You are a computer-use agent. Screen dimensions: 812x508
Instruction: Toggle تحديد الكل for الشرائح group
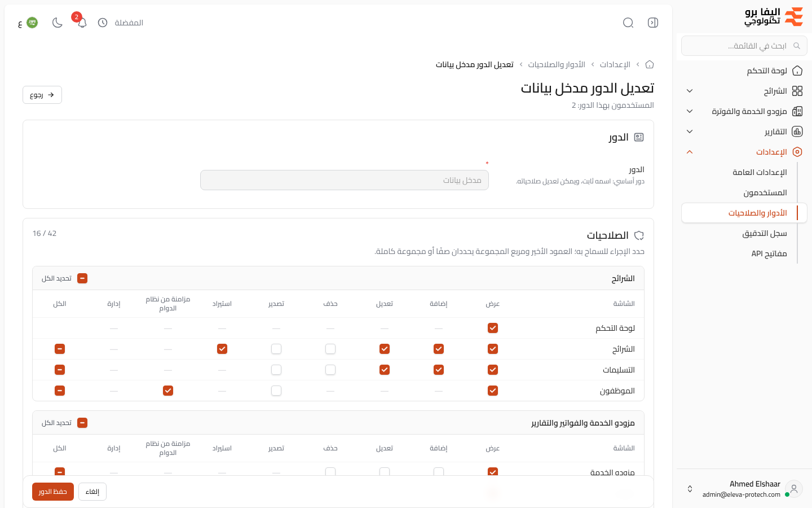82,278
